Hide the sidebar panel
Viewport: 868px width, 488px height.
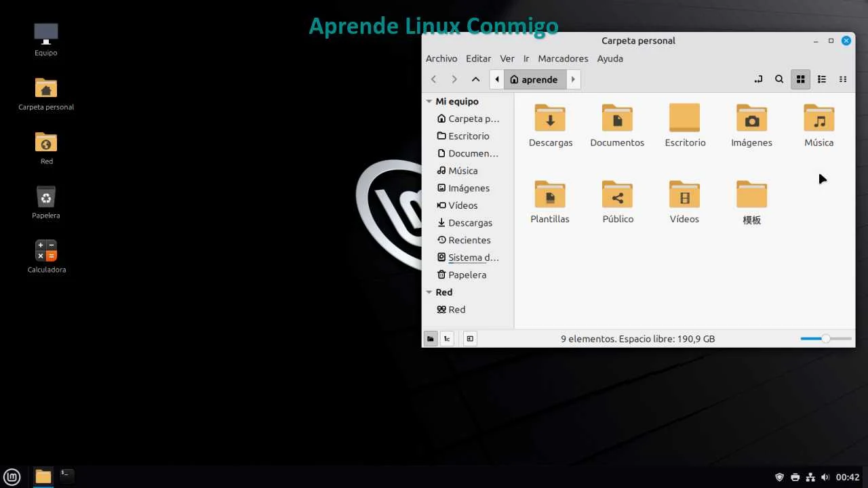coord(470,339)
